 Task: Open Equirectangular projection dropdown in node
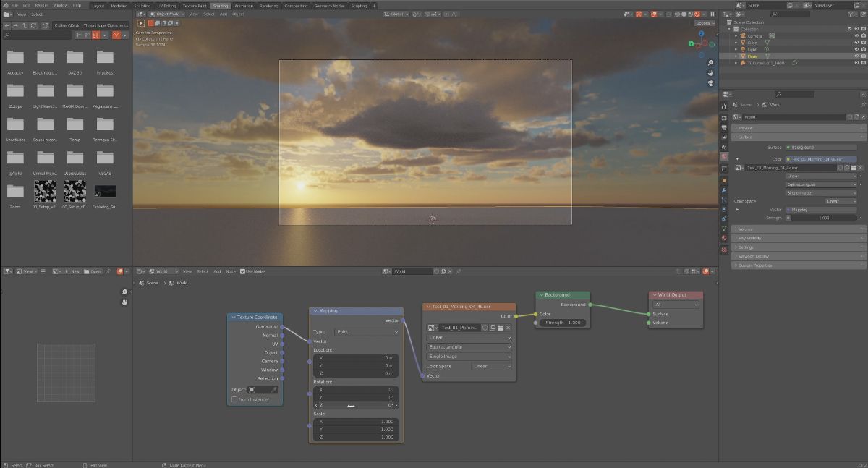point(469,347)
